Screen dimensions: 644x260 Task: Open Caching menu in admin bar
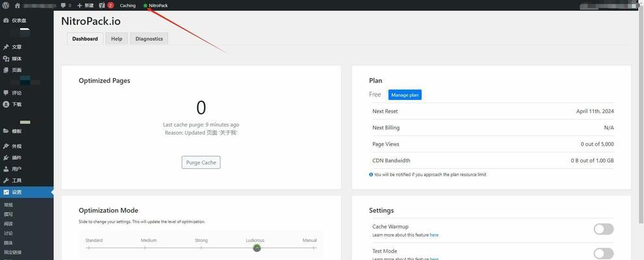(128, 5)
